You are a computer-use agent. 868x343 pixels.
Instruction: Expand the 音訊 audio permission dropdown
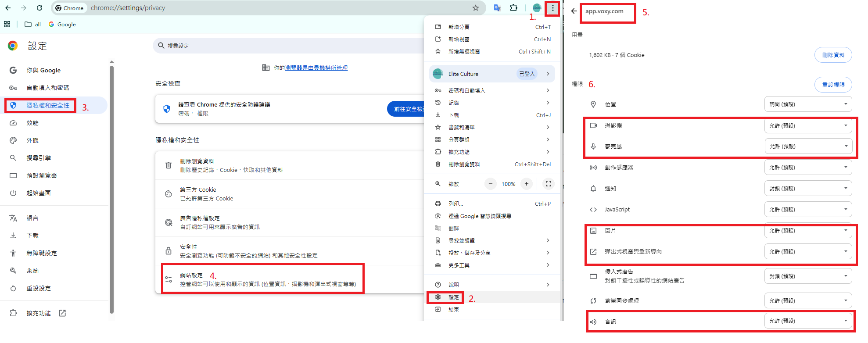click(808, 321)
